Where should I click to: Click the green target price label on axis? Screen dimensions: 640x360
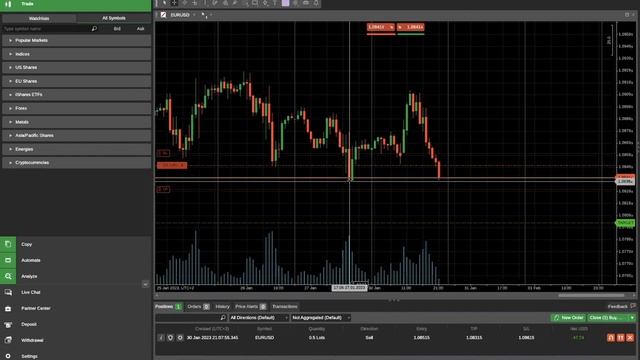pos(625,223)
